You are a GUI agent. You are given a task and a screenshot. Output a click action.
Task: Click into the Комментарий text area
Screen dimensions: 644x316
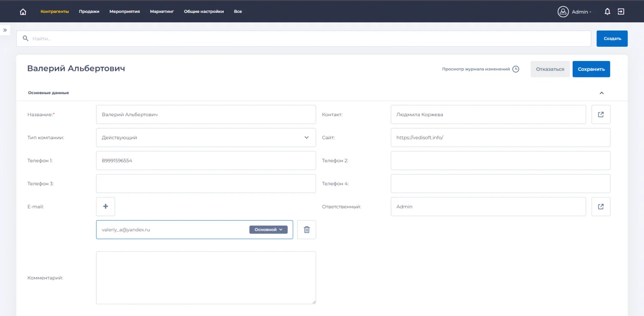(206, 278)
